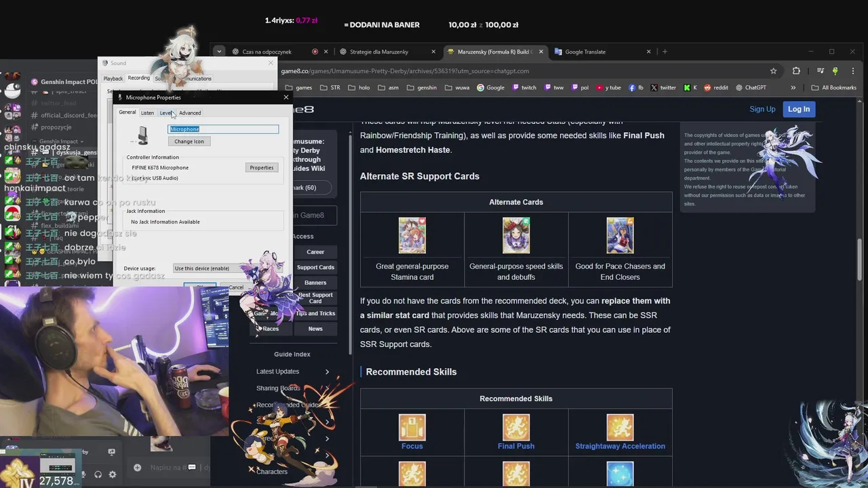Open the Focus skill link
Viewport: 868px width, 488px height.
click(x=412, y=446)
